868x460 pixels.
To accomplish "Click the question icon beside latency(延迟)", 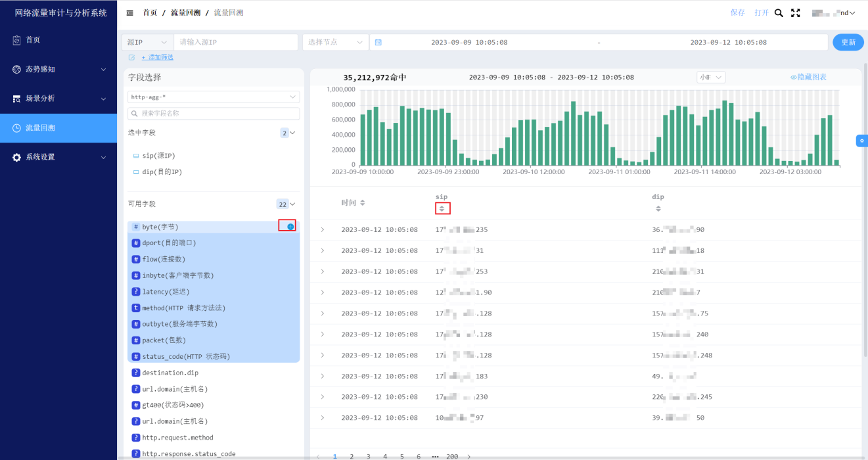I will [x=136, y=291].
